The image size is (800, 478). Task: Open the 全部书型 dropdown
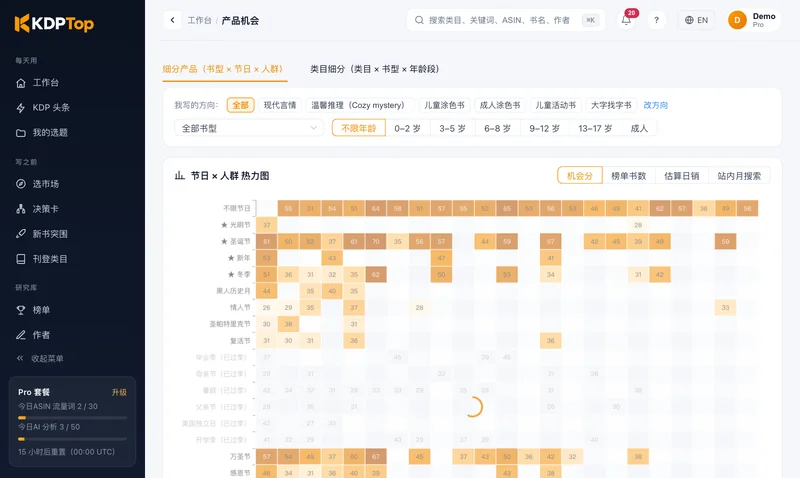[249, 128]
